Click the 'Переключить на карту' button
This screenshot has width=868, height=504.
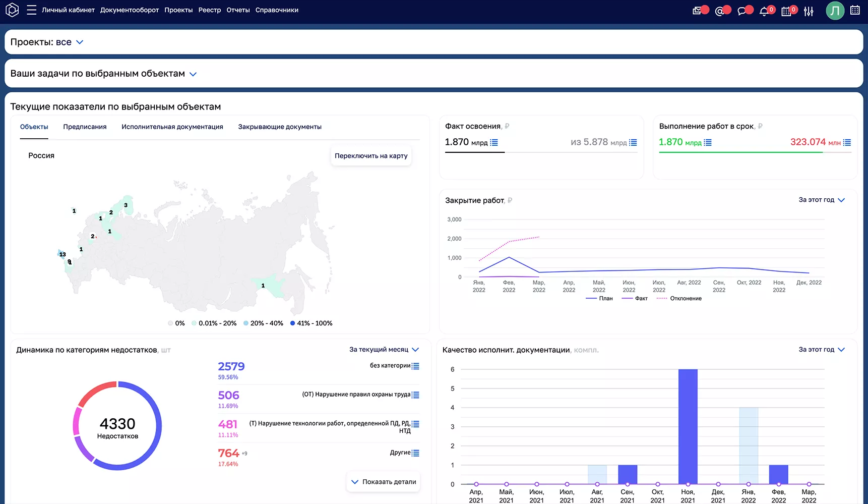tap(371, 156)
